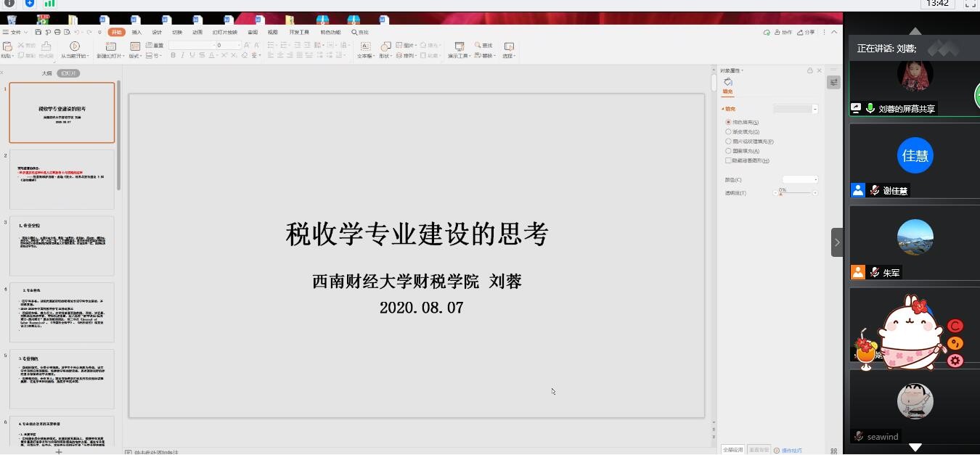The height and width of the screenshot is (455, 980).
Task: Click the 分享 share icon
Action: (806, 32)
